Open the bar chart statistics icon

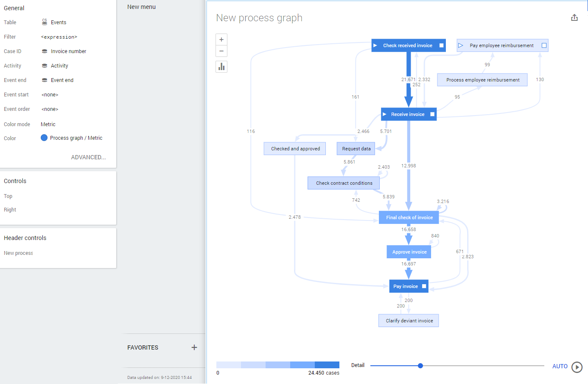[221, 67]
